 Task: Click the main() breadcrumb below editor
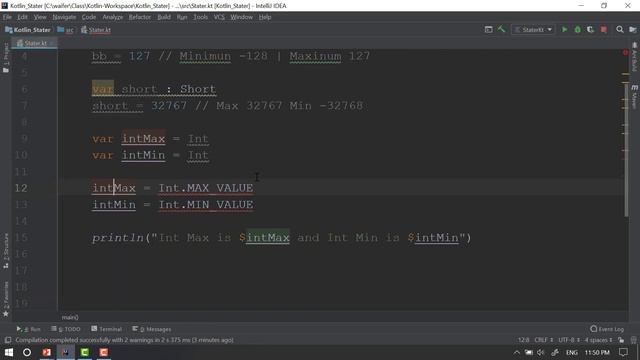pos(70,317)
